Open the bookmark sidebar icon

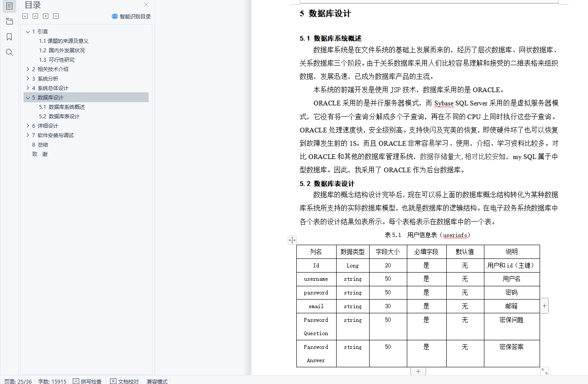coord(9,37)
